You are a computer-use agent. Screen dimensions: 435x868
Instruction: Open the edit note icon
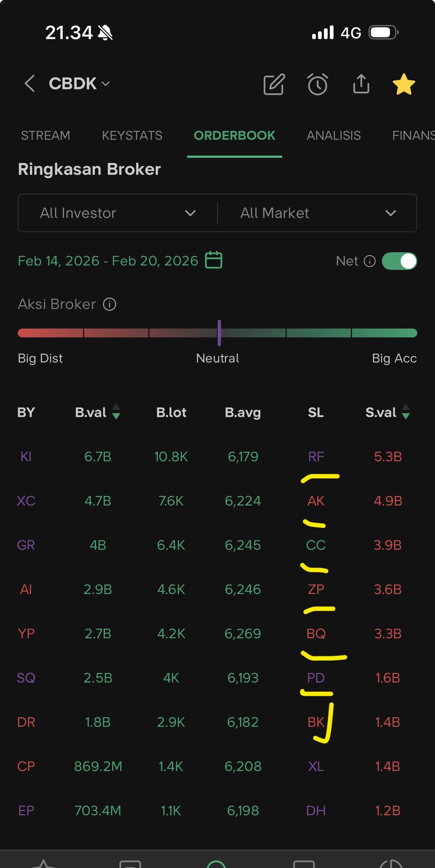274,84
